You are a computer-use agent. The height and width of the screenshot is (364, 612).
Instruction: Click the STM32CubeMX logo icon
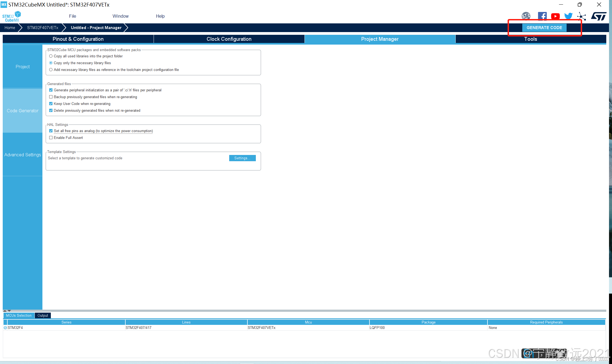point(12,17)
